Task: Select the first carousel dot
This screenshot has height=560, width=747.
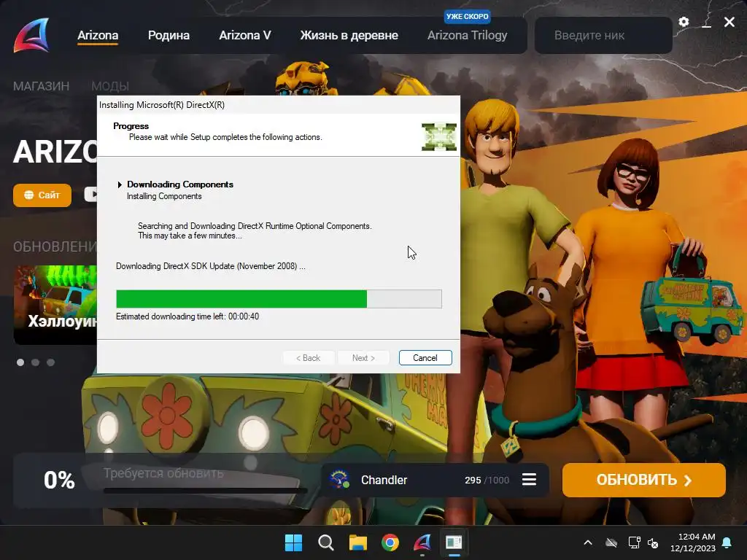Action: click(x=20, y=362)
